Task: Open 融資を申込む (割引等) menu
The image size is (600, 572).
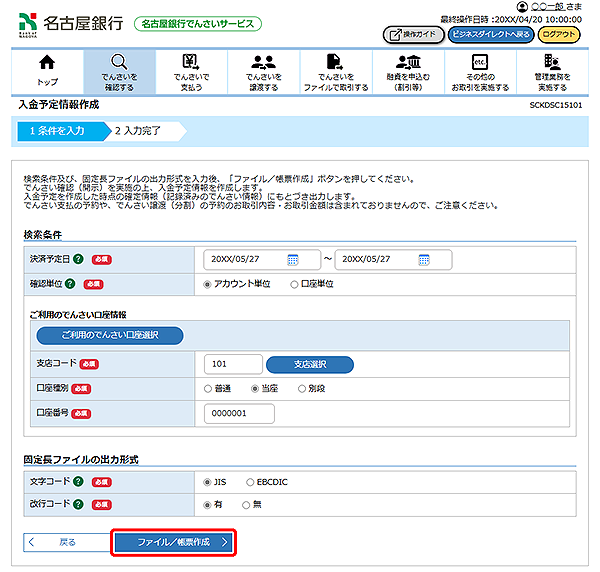Action: pos(408,72)
